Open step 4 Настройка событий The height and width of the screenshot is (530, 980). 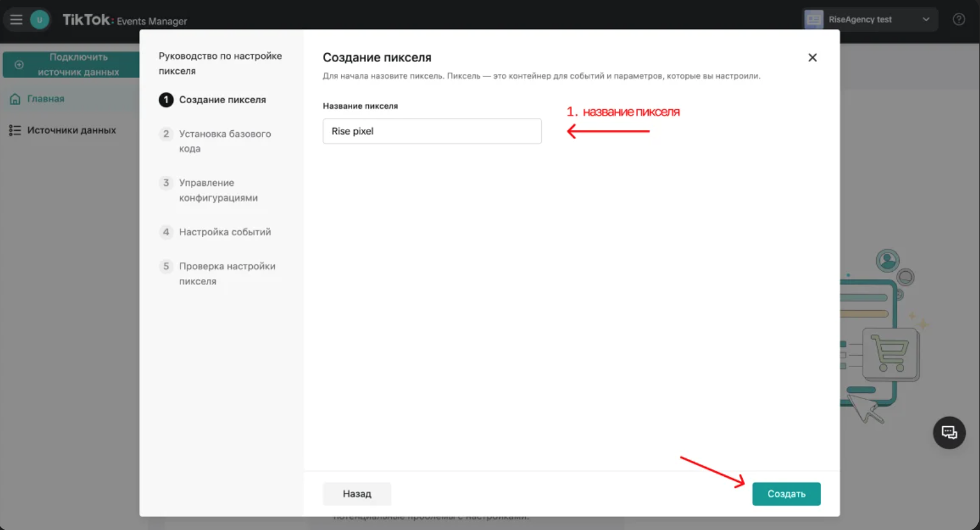click(224, 232)
